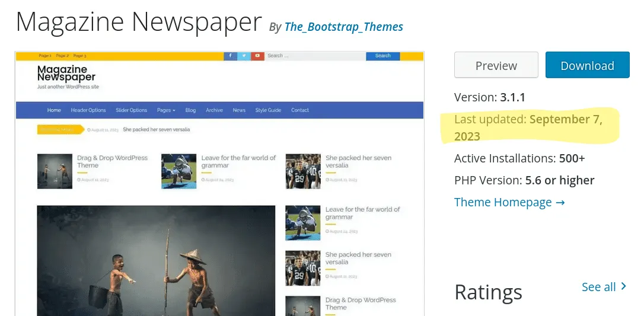Select Home in preview navigation bar
The height and width of the screenshot is (316, 644).
click(x=54, y=110)
